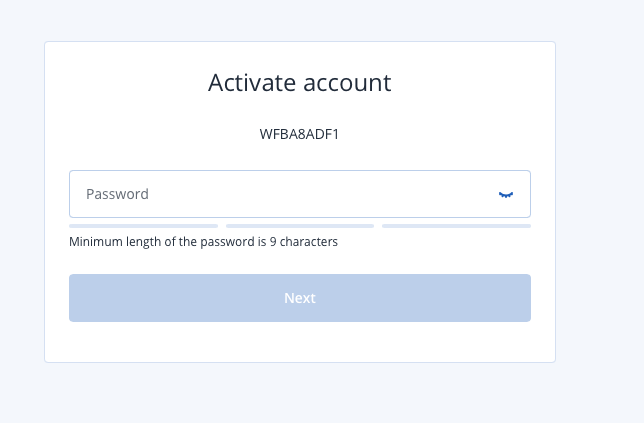Viewport: 644px width, 423px height.
Task: Click the Next button
Action: pos(300,298)
